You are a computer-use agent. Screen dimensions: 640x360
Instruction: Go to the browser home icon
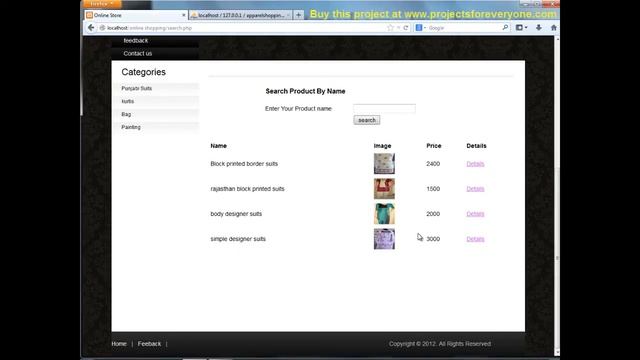click(x=553, y=28)
